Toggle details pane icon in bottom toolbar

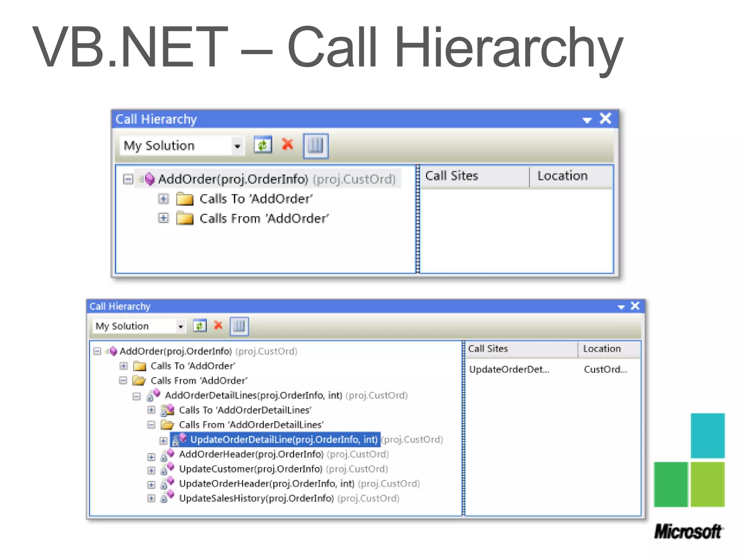[x=239, y=326]
